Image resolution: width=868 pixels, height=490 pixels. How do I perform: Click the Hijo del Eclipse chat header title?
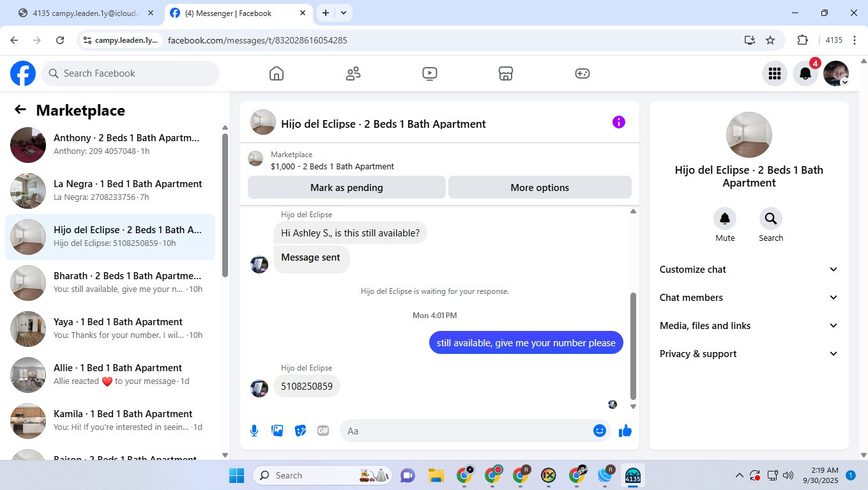[x=383, y=124]
